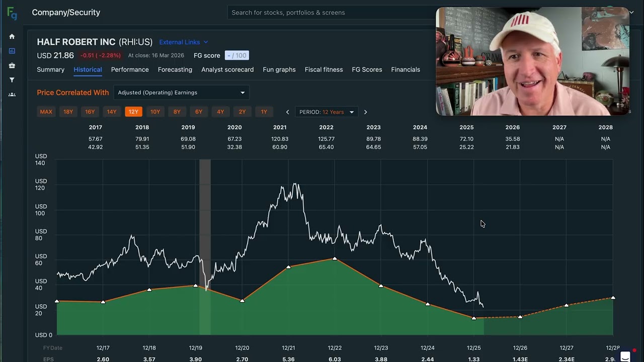Click the USD 21.86 price
The height and width of the screenshot is (362, 644).
[55, 55]
